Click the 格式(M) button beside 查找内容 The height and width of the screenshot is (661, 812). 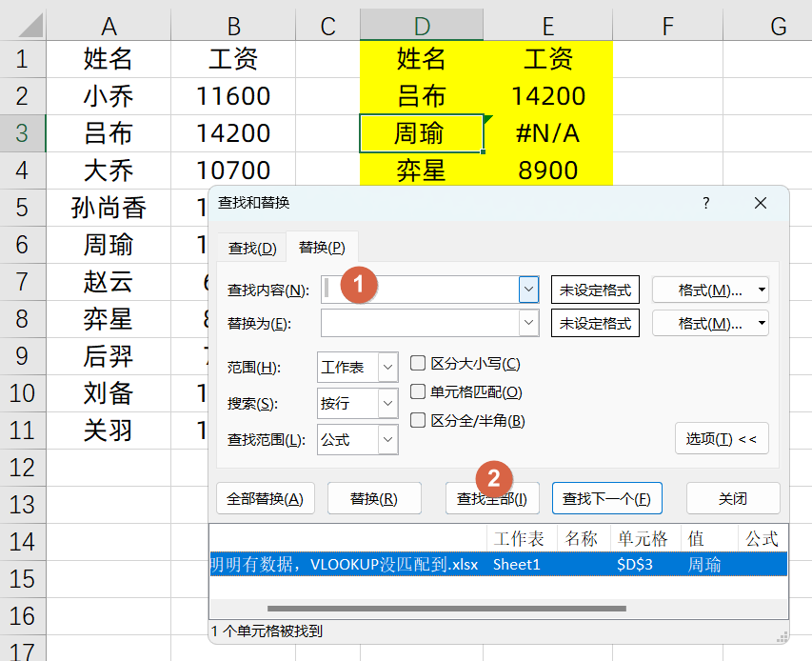click(710, 290)
